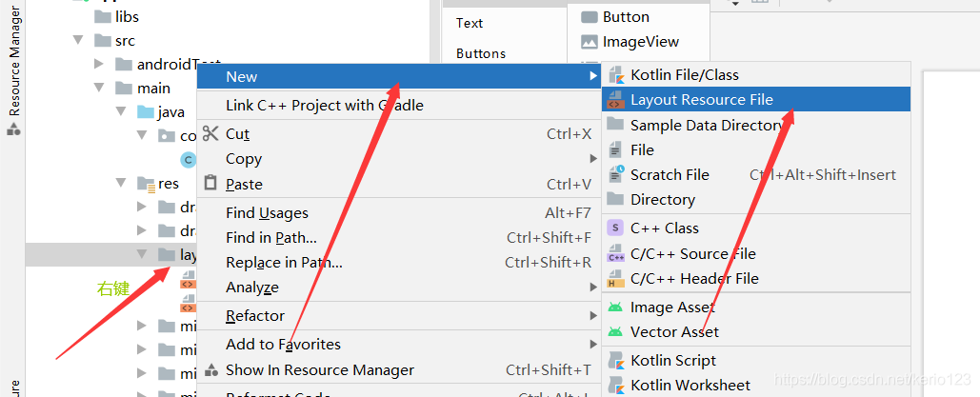Click the Vector Asset android icon

click(x=615, y=332)
